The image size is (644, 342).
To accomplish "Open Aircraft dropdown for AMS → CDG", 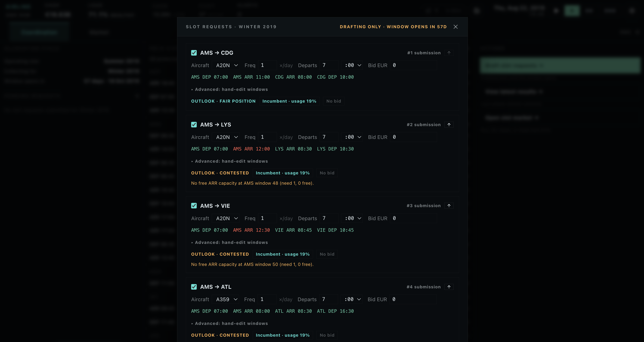I will coord(226,65).
